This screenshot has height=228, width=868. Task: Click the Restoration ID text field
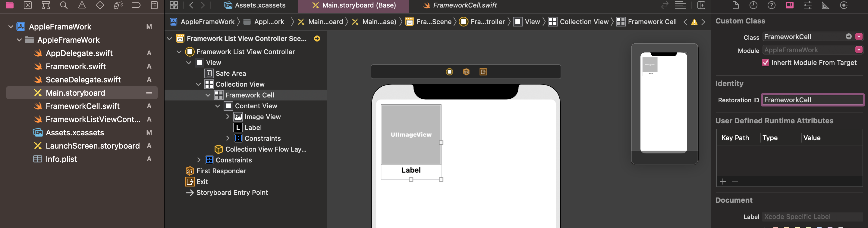(x=813, y=100)
